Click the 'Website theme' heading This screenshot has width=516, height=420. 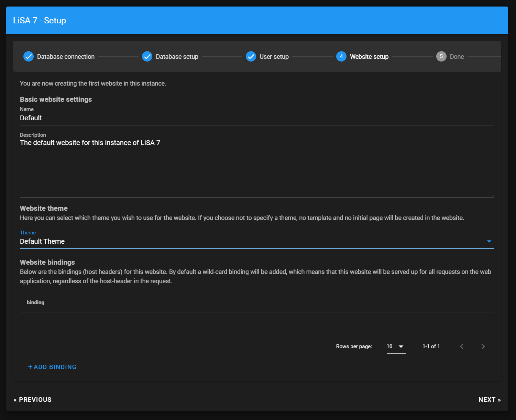tap(44, 208)
